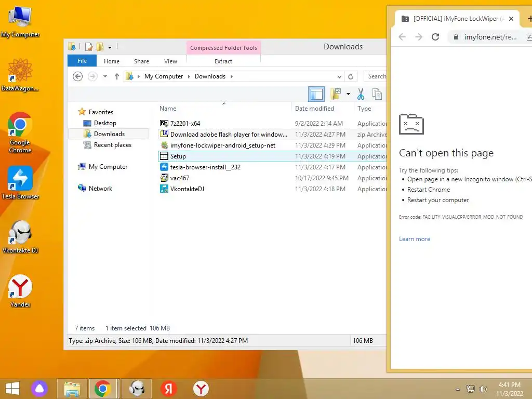532x399 pixels.
Task: Click the Cut scissors icon in Explorer
Action: click(x=361, y=94)
